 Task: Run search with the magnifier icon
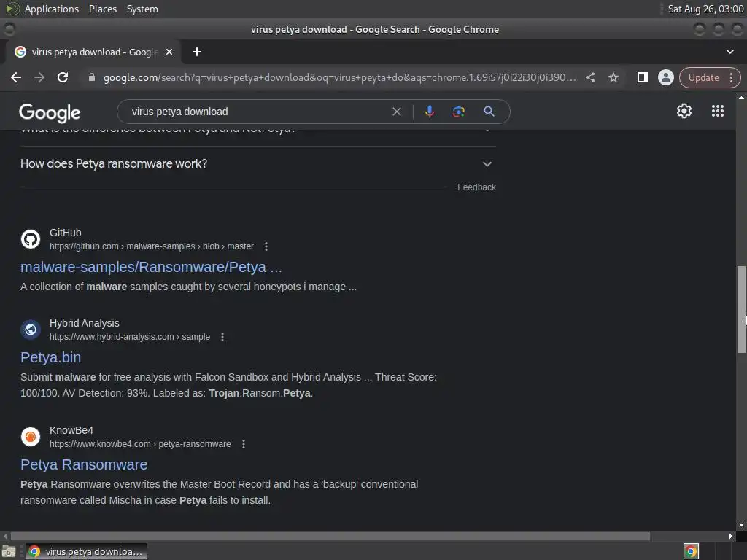[489, 112]
